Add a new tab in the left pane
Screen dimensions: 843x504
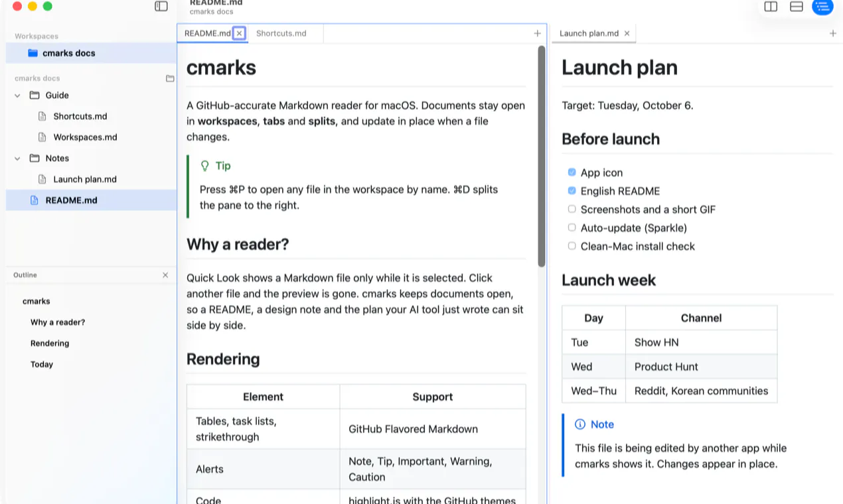538,33
